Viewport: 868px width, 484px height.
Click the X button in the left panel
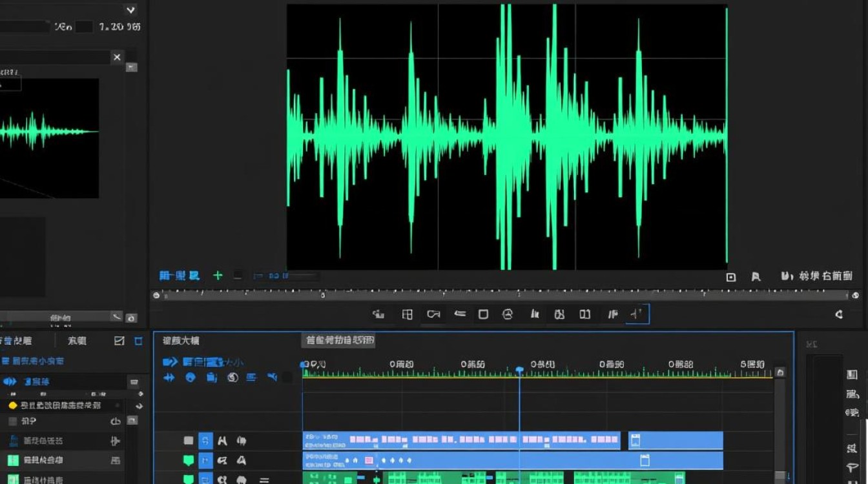[117, 57]
